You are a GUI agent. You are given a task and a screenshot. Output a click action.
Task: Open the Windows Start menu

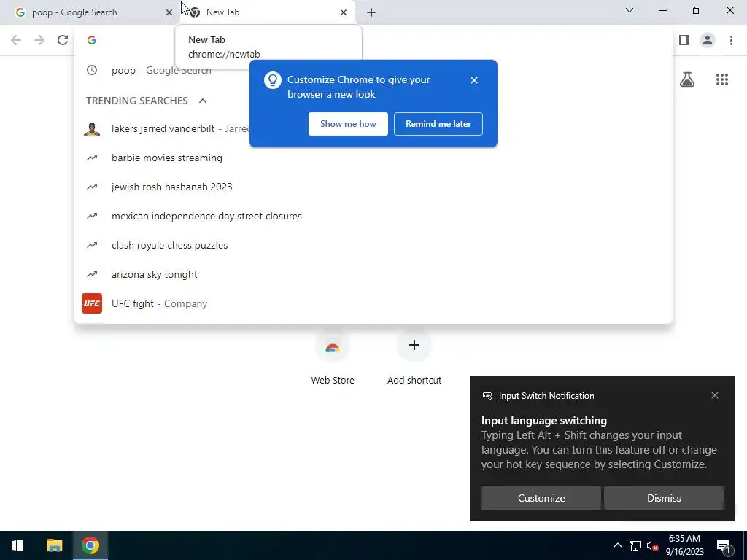pyautogui.click(x=18, y=545)
